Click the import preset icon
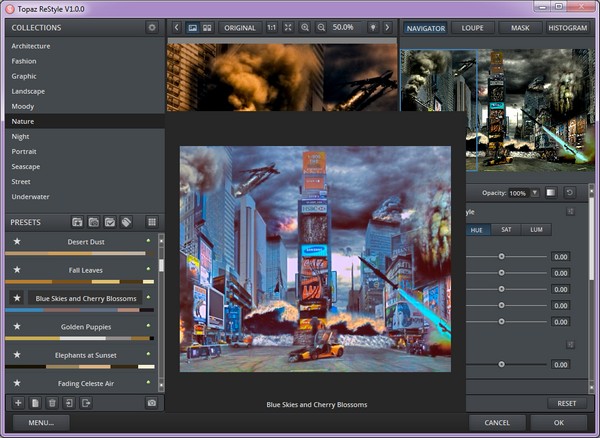Viewport: 600px width, 438px height. (x=69, y=402)
